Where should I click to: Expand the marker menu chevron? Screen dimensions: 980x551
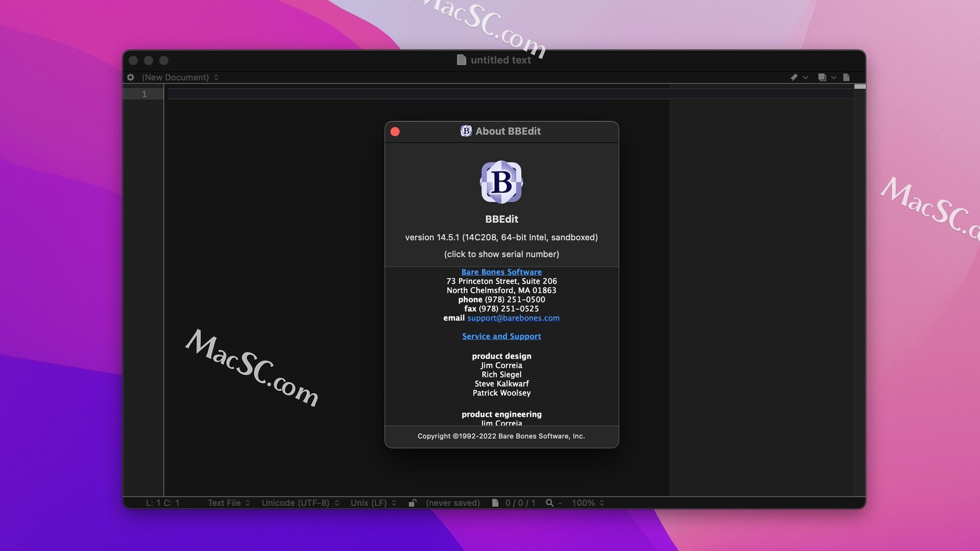click(x=805, y=78)
